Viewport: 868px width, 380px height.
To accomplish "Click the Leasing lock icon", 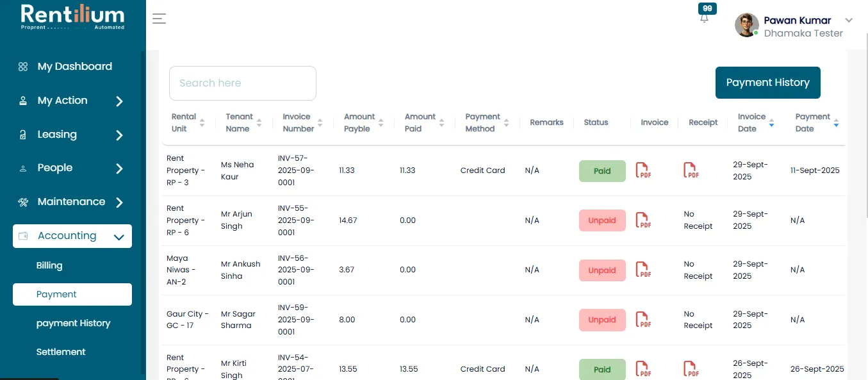I will coord(23,135).
